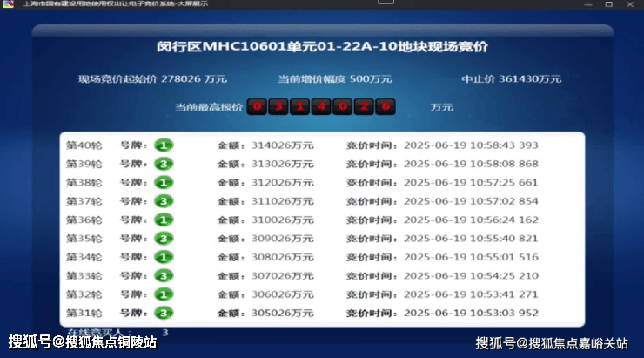Click the bidder 3 badge in round 37

(x=164, y=201)
